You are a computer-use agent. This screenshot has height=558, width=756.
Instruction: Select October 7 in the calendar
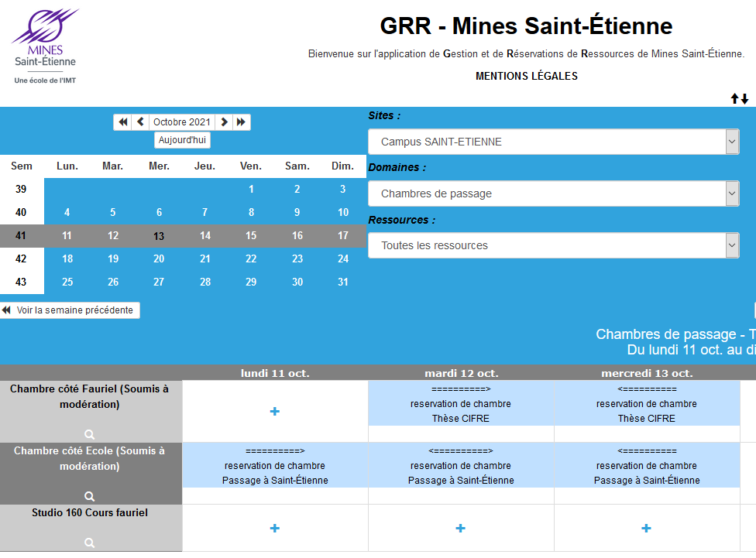coord(205,212)
